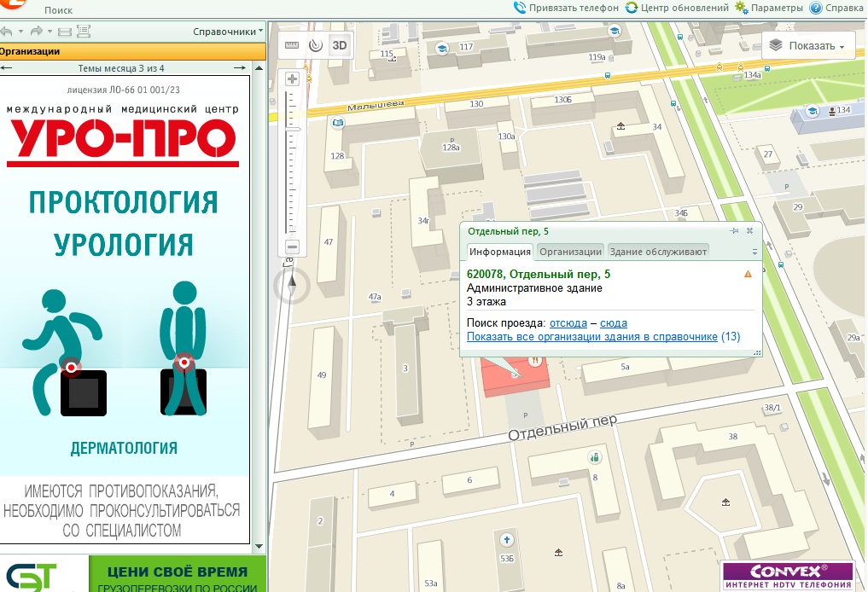Click the highlighted red building on map
Screen dimensions: 868x592
pyautogui.click(x=516, y=379)
